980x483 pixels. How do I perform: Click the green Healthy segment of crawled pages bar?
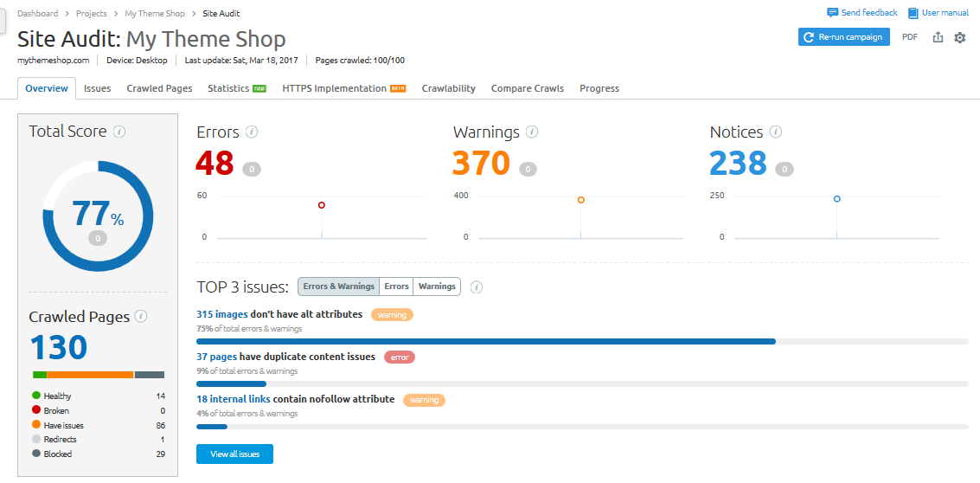click(40, 375)
